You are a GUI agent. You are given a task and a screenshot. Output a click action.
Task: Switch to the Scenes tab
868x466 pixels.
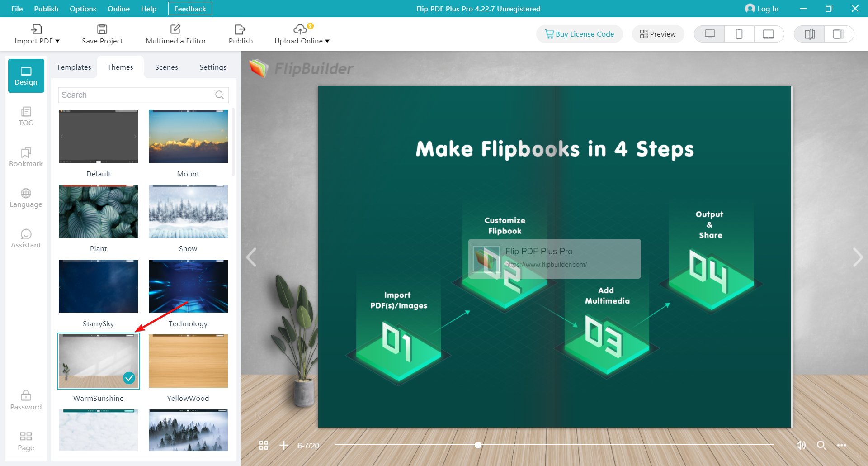(166, 67)
